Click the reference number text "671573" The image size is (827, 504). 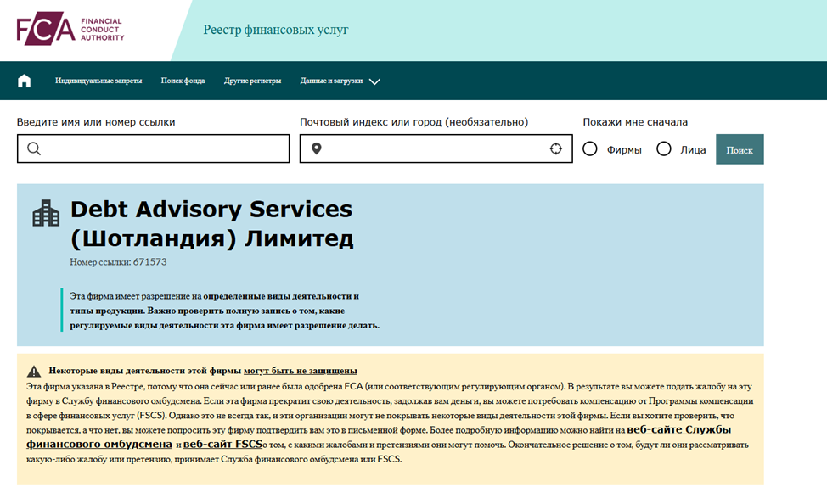click(x=149, y=262)
